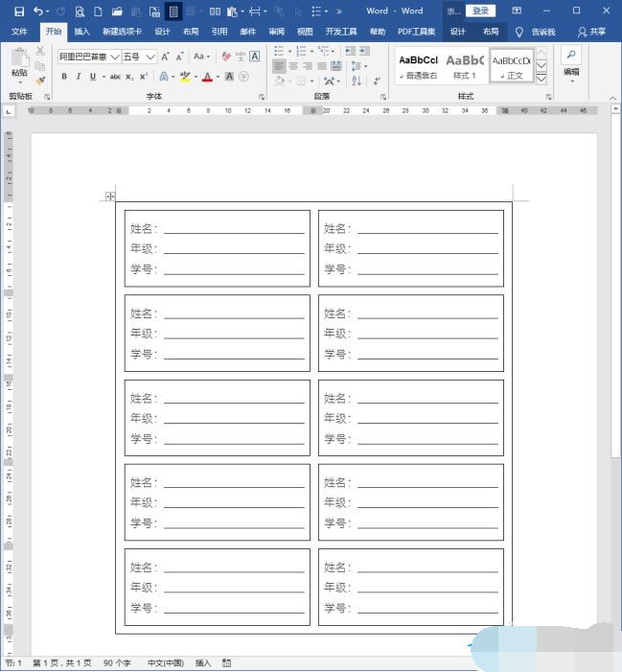Toggle Italic formatting
The height and width of the screenshot is (672, 622).
(x=79, y=77)
